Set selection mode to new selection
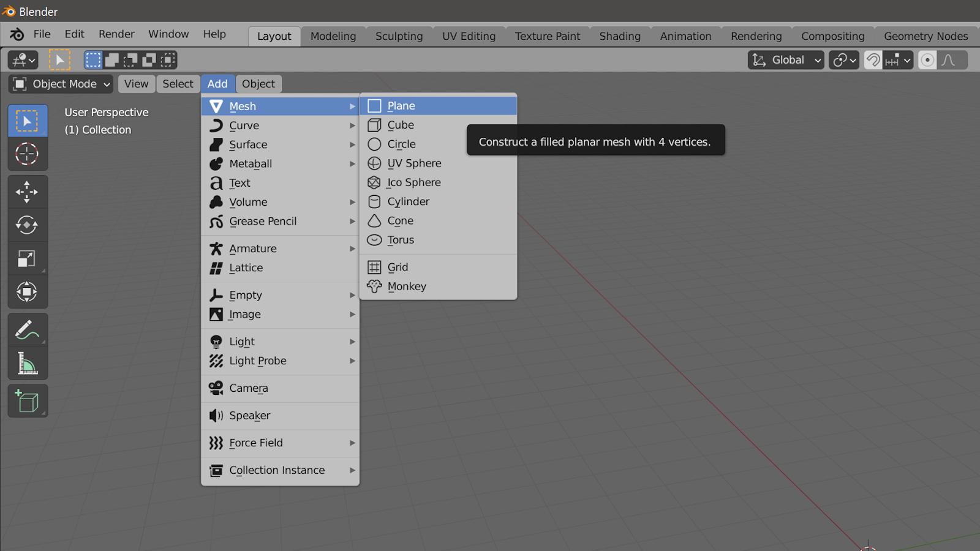This screenshot has height=551, width=980. click(93, 60)
